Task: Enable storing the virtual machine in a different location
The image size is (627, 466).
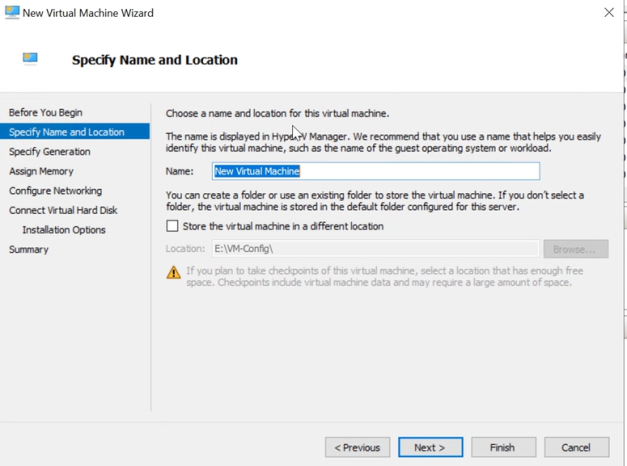Action: click(172, 226)
